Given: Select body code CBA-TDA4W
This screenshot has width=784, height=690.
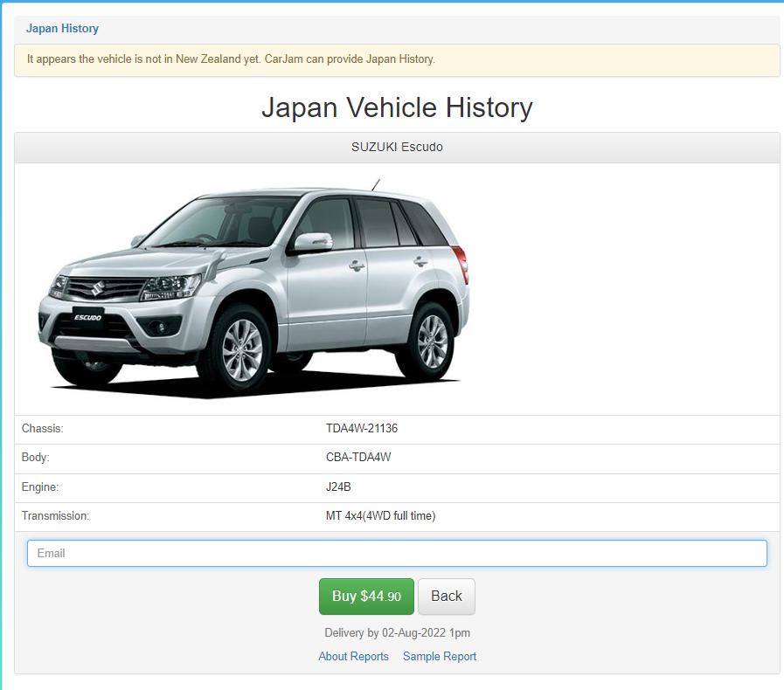Looking at the screenshot, I should click(x=358, y=458).
